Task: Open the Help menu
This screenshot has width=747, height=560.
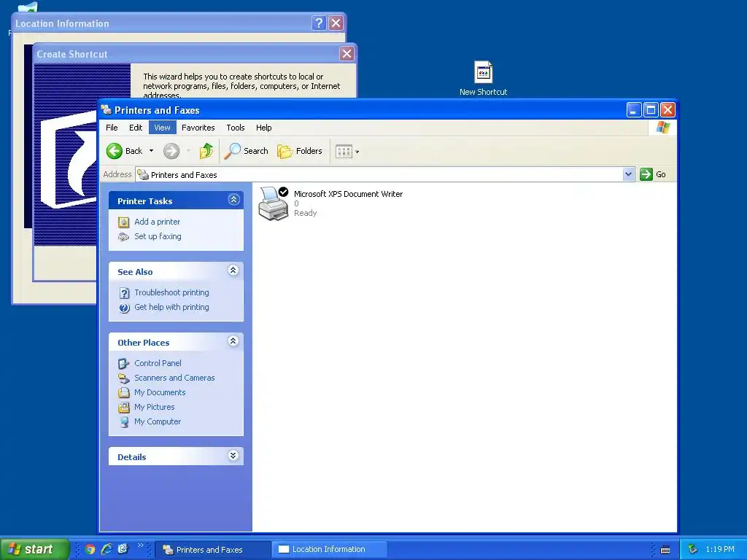Action: click(263, 128)
